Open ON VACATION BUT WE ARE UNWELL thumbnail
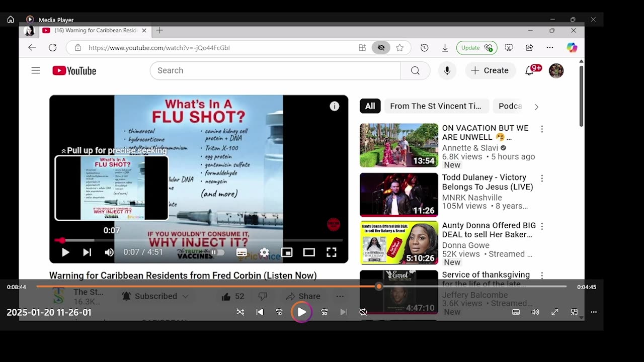This screenshot has height=362, width=644. 399,145
